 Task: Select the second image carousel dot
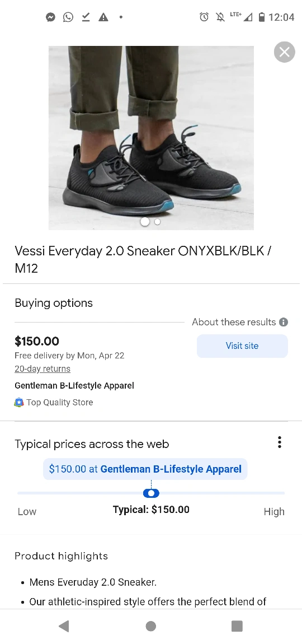(x=157, y=222)
